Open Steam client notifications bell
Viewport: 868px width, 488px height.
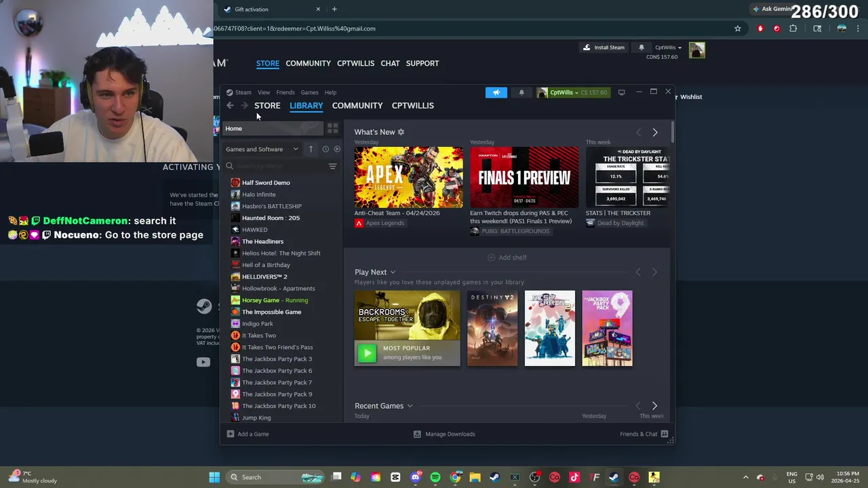[x=521, y=92]
